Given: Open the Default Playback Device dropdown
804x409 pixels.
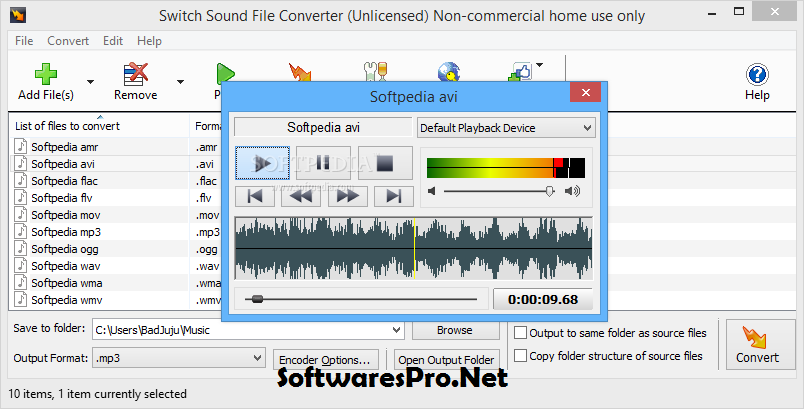Looking at the screenshot, I should pos(506,128).
